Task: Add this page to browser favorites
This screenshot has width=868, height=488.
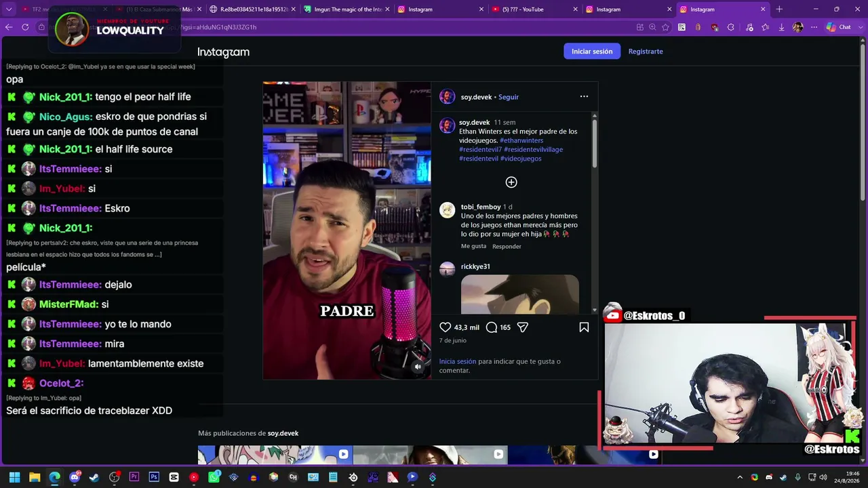Action: [666, 27]
